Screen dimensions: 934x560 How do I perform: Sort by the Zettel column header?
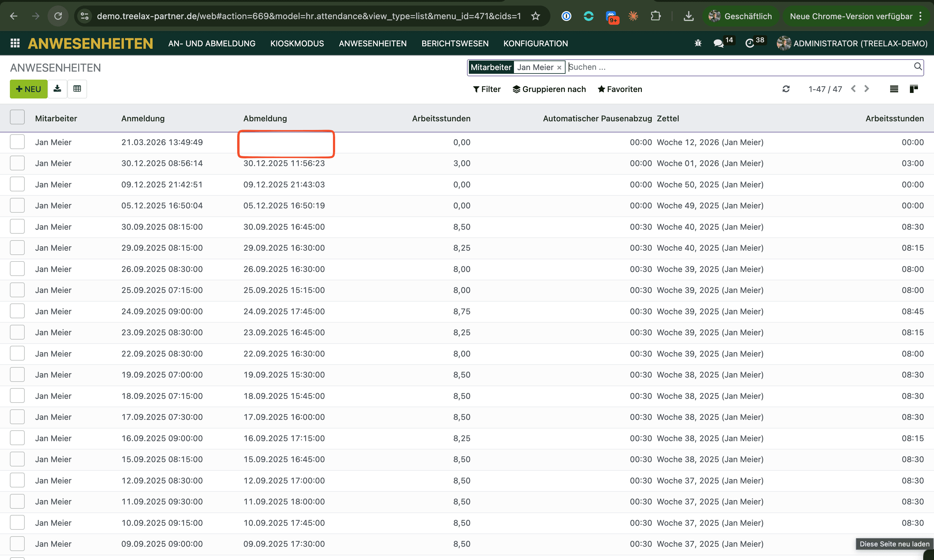(667, 119)
